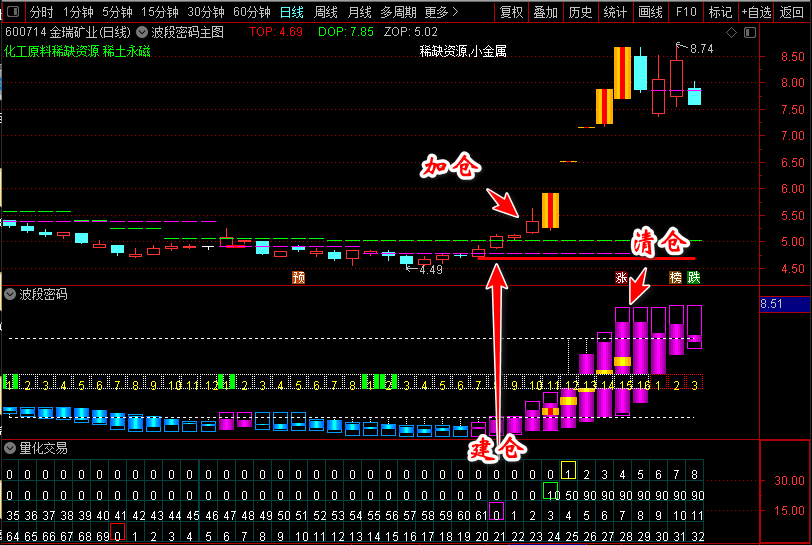Open F10 company info
The height and width of the screenshot is (545, 812).
[x=685, y=12]
